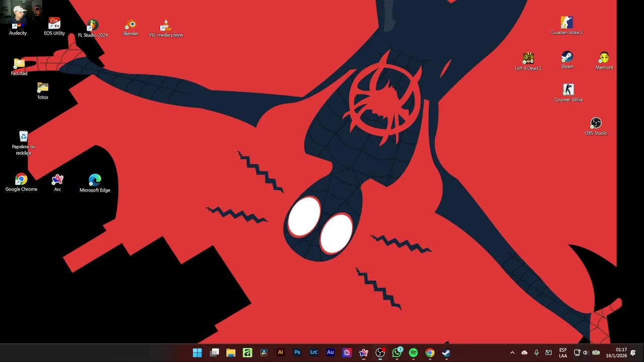
Task: Select the OBS Studio desktop shortcut
Action: (596, 126)
